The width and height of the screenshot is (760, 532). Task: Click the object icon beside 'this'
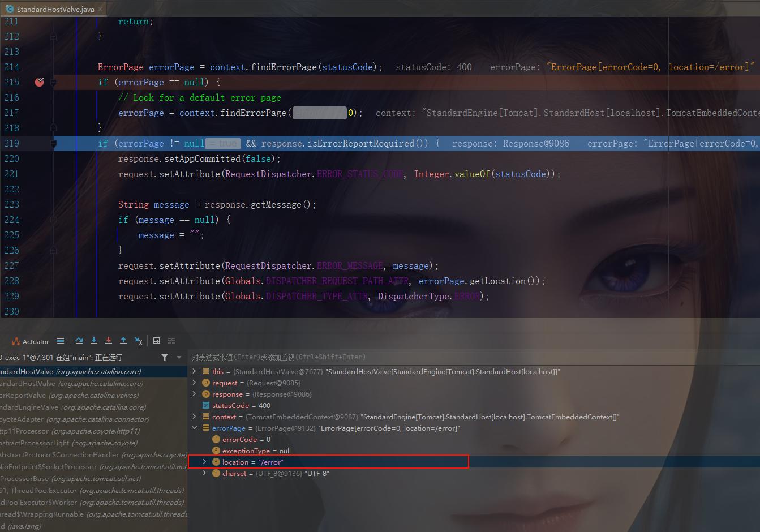point(206,371)
